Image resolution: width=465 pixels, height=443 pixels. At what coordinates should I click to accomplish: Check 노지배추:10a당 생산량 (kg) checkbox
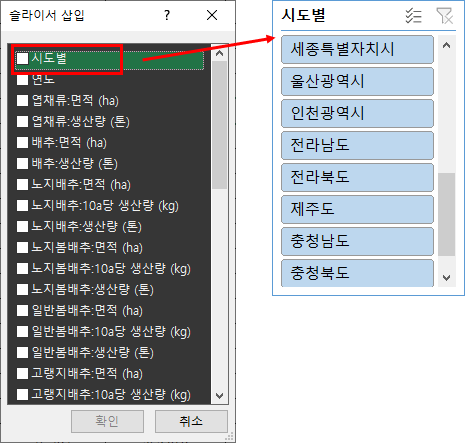pos(22,206)
